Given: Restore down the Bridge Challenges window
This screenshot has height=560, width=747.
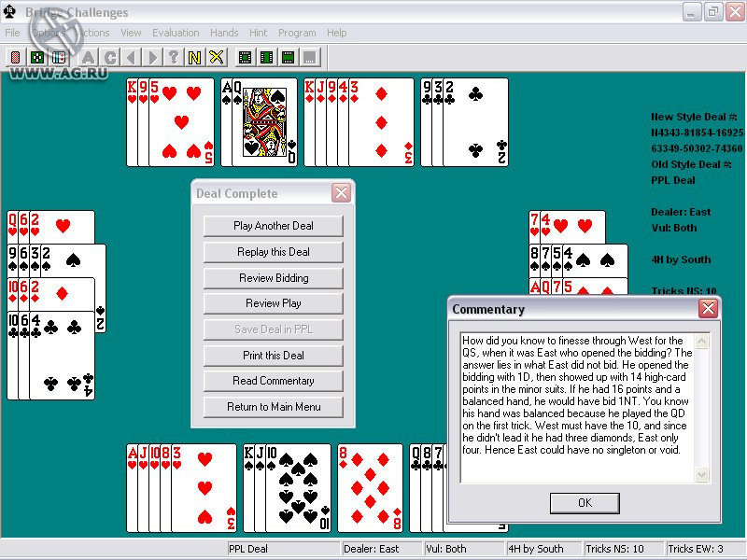Looking at the screenshot, I should (713, 11).
